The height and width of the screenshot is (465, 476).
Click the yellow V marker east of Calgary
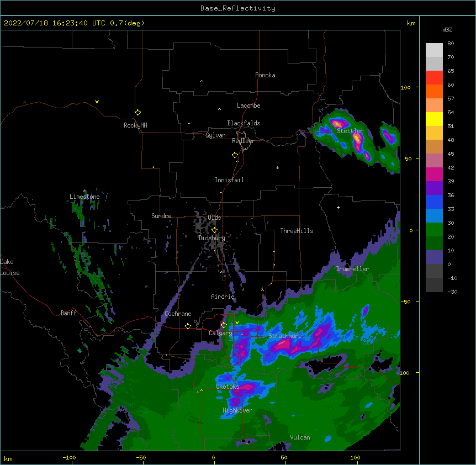[237, 323]
